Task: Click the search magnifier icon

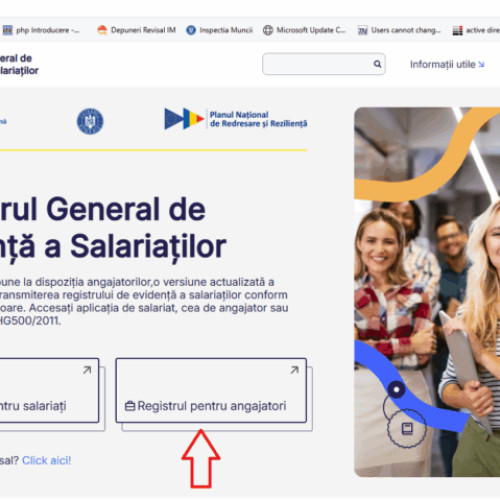Action: click(x=377, y=64)
